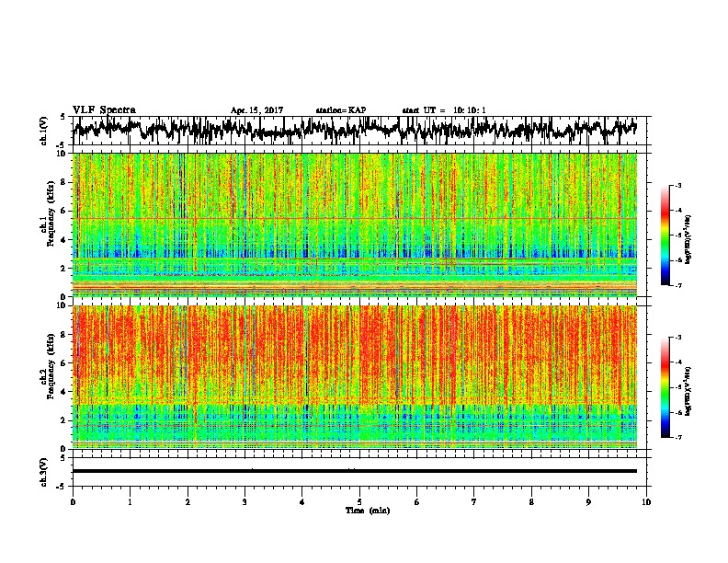Screen dimensions: 728x563
Task: Click the "VLF Spectra" plot title
Action: pyautogui.click(x=104, y=109)
